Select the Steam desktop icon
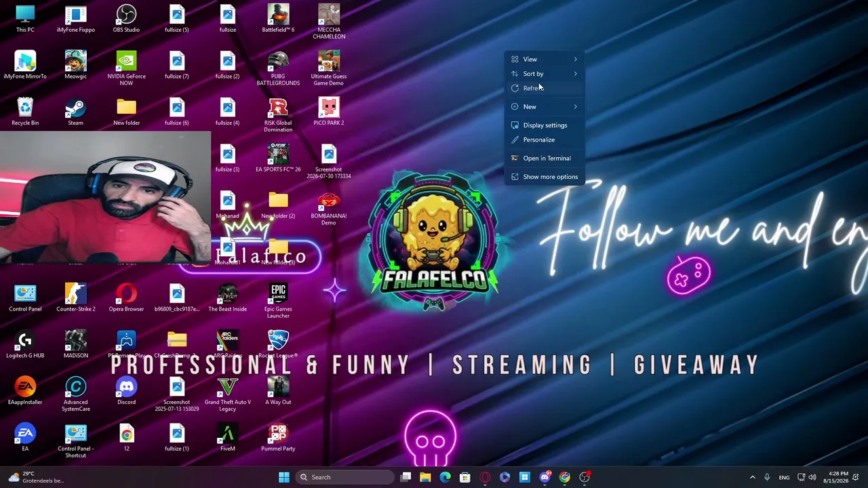Image resolution: width=868 pixels, height=488 pixels. pyautogui.click(x=76, y=113)
